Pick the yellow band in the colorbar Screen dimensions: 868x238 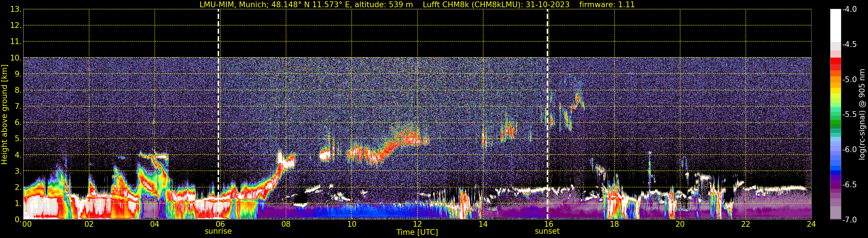pos(836,91)
